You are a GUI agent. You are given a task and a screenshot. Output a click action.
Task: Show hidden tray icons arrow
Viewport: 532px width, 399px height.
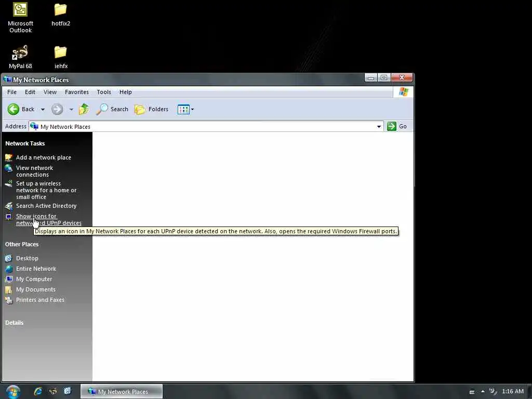(x=483, y=392)
